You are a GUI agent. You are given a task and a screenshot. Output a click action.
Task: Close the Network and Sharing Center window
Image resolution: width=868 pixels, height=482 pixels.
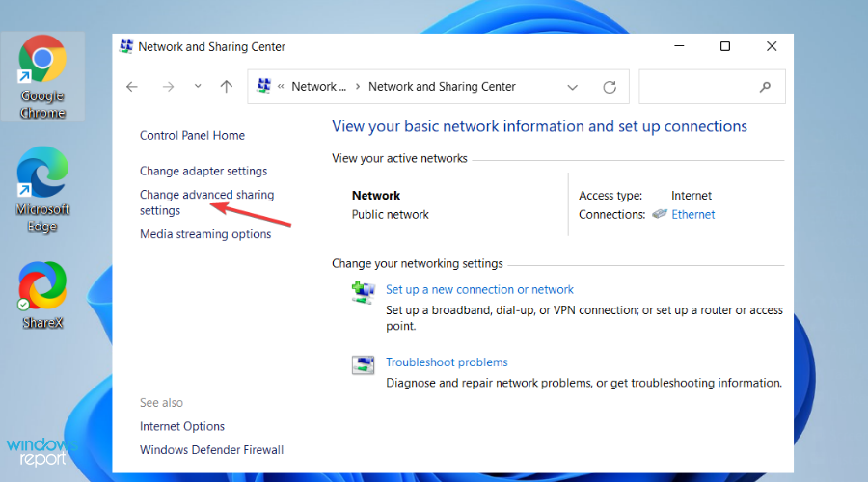(772, 46)
